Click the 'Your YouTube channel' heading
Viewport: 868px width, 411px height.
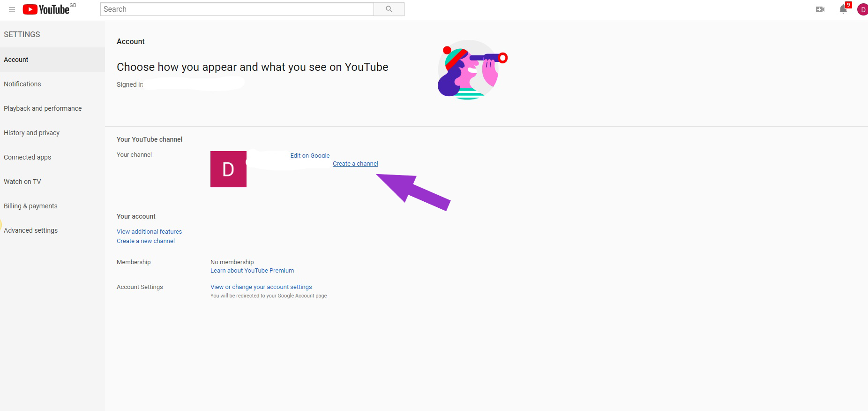(150, 139)
